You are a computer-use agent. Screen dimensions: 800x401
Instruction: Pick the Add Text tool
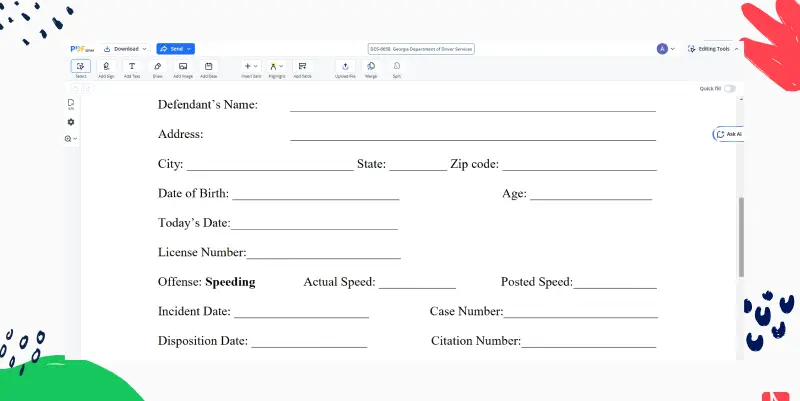(132, 66)
